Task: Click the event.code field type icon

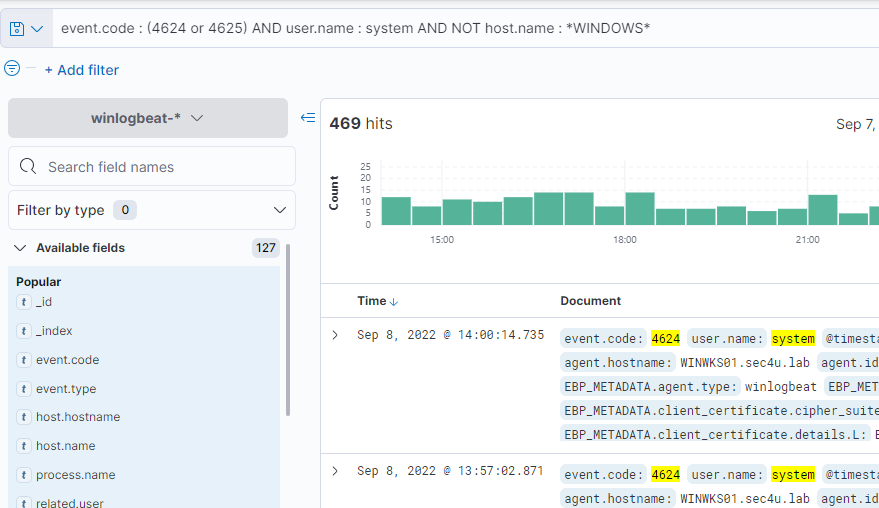Action: pyautogui.click(x=23, y=360)
